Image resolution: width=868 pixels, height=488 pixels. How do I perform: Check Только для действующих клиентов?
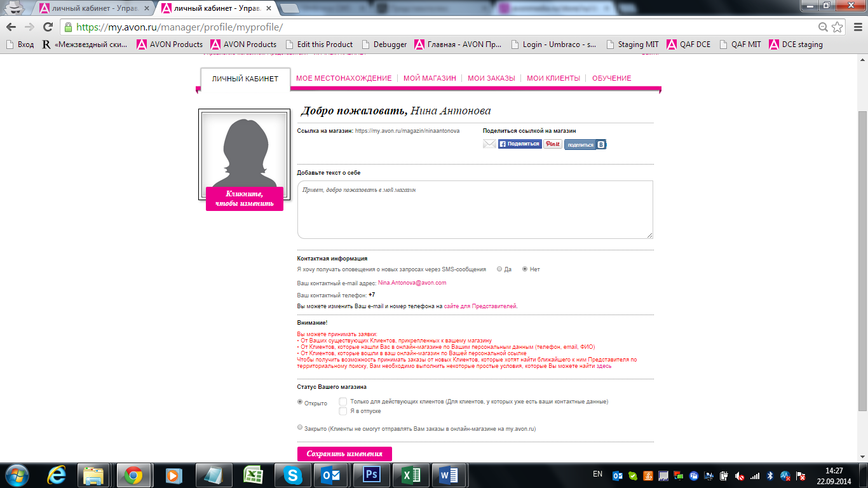click(343, 402)
